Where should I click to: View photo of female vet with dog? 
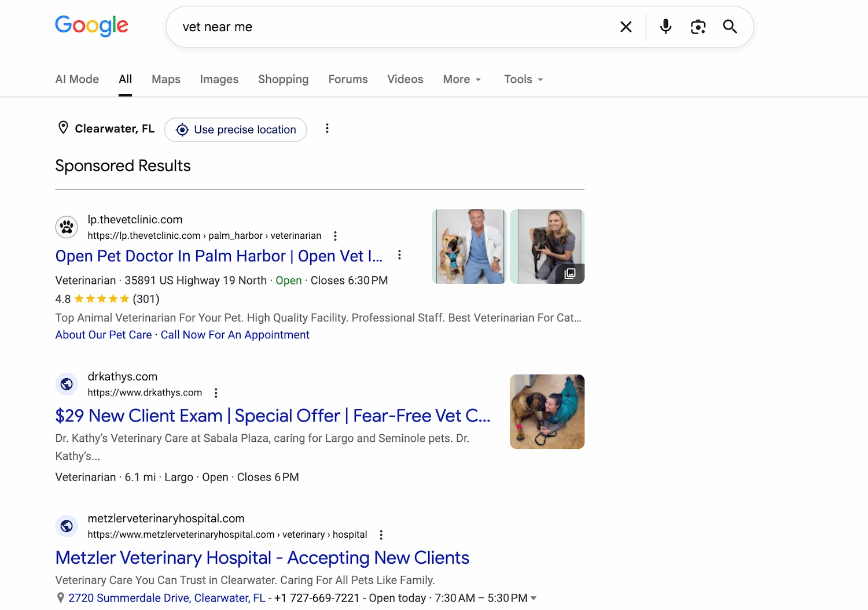click(x=547, y=246)
